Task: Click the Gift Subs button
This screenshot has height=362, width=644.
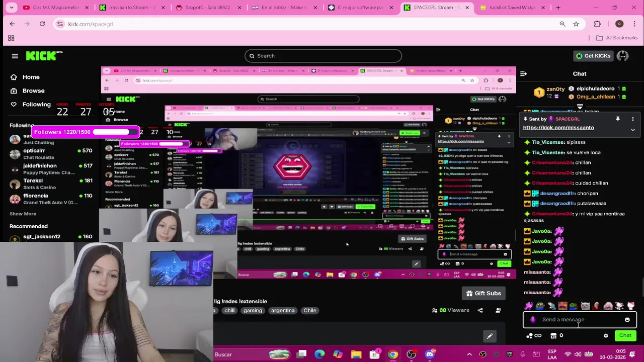Action: point(484,294)
